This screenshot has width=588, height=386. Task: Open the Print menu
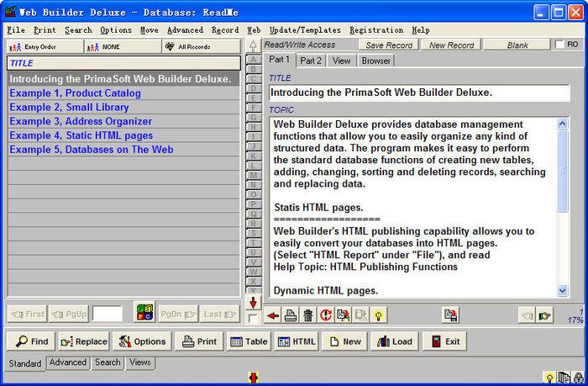tap(45, 30)
